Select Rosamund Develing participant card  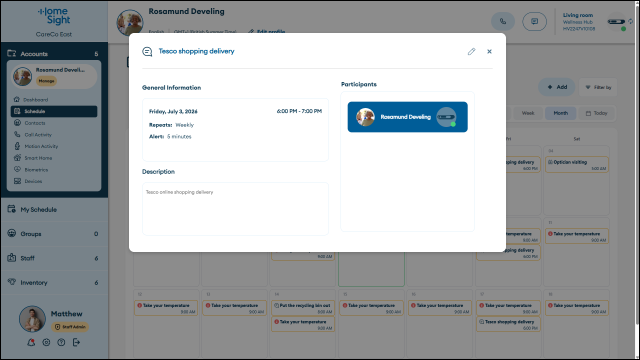point(407,117)
